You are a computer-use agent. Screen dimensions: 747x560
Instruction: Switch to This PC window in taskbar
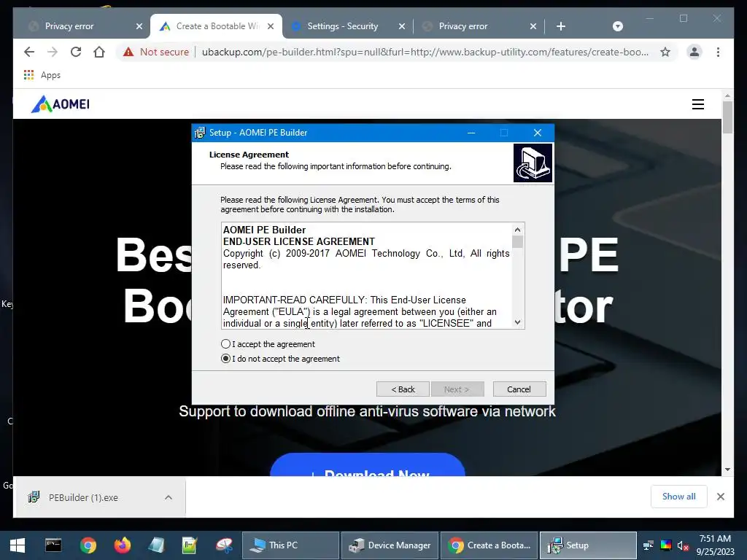pos(290,545)
